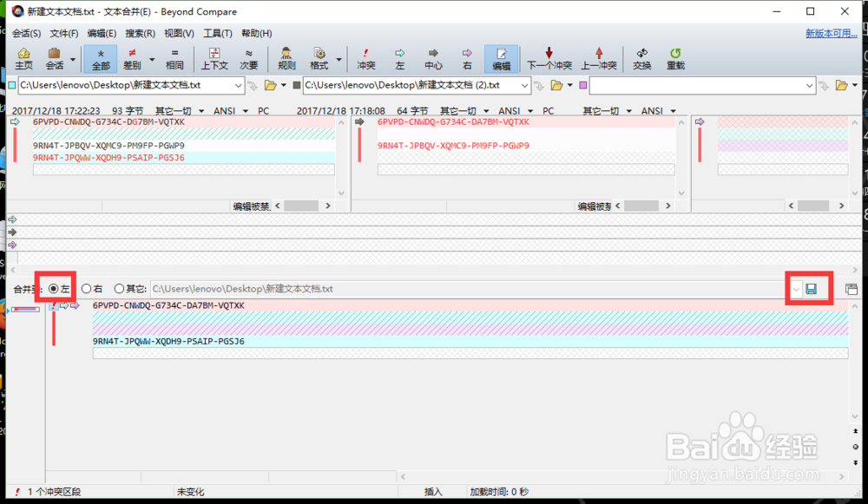Click left line 9RN4T-JPQWW-XQDH9-PSAIP-PGSJ6
Image resolution: width=868 pixels, height=504 pixels.
pyautogui.click(x=108, y=158)
